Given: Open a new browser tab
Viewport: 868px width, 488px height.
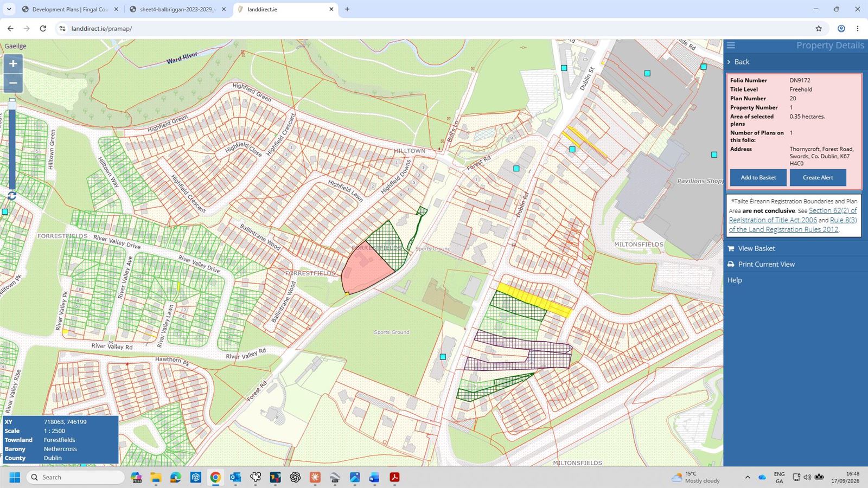Looking at the screenshot, I should [x=347, y=9].
